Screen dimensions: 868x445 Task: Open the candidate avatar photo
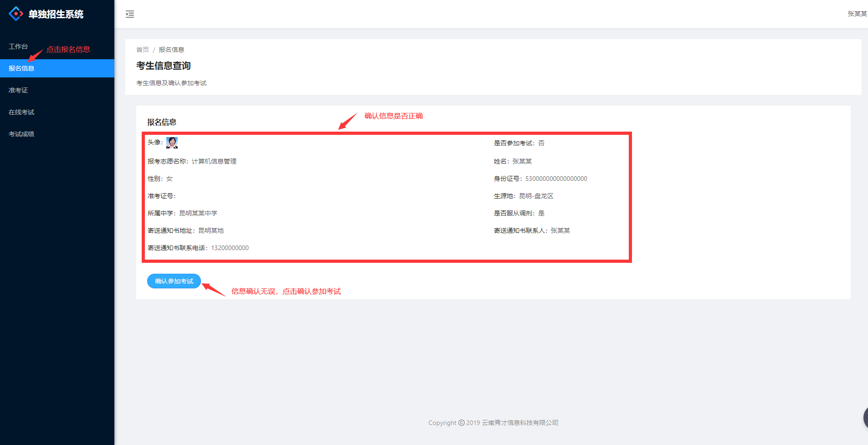(x=172, y=143)
